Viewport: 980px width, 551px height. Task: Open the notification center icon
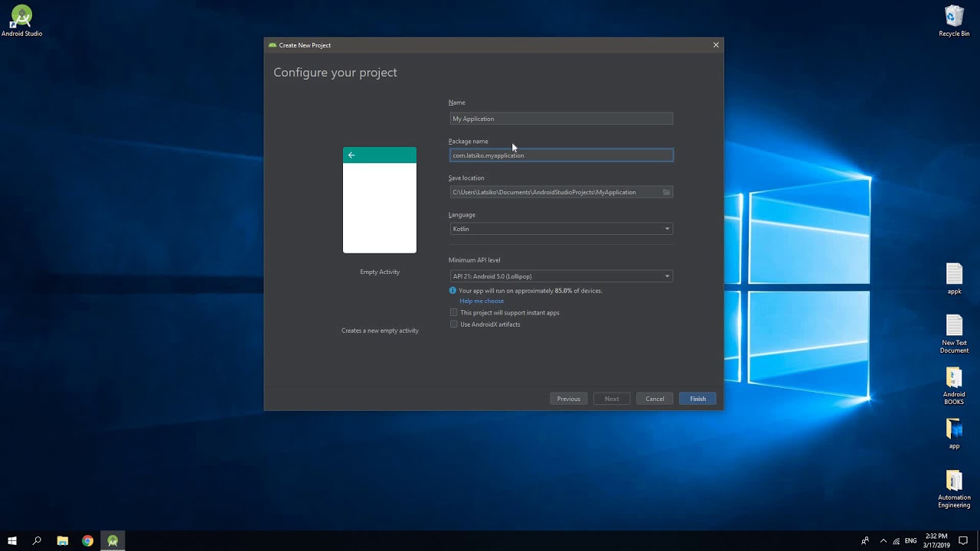[x=963, y=541]
